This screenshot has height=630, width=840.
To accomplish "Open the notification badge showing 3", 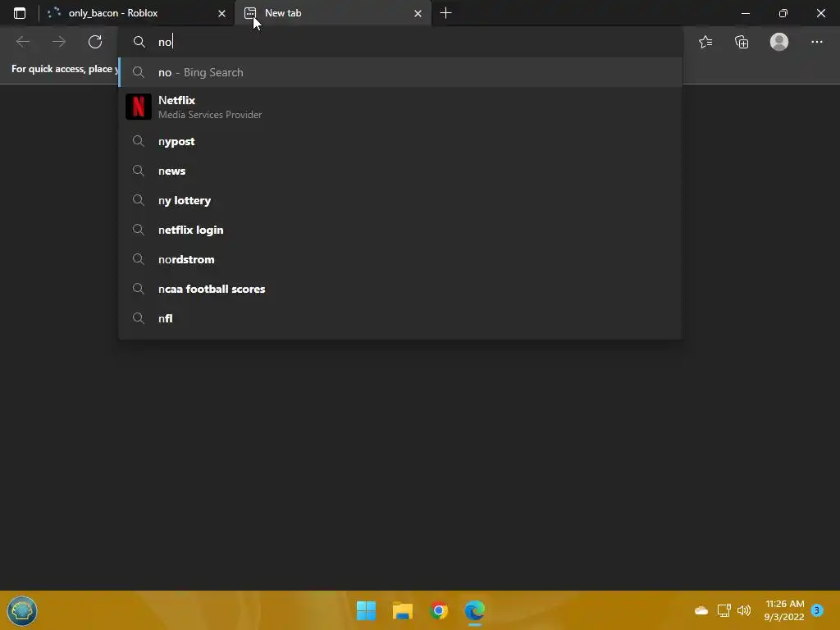I will pyautogui.click(x=817, y=610).
